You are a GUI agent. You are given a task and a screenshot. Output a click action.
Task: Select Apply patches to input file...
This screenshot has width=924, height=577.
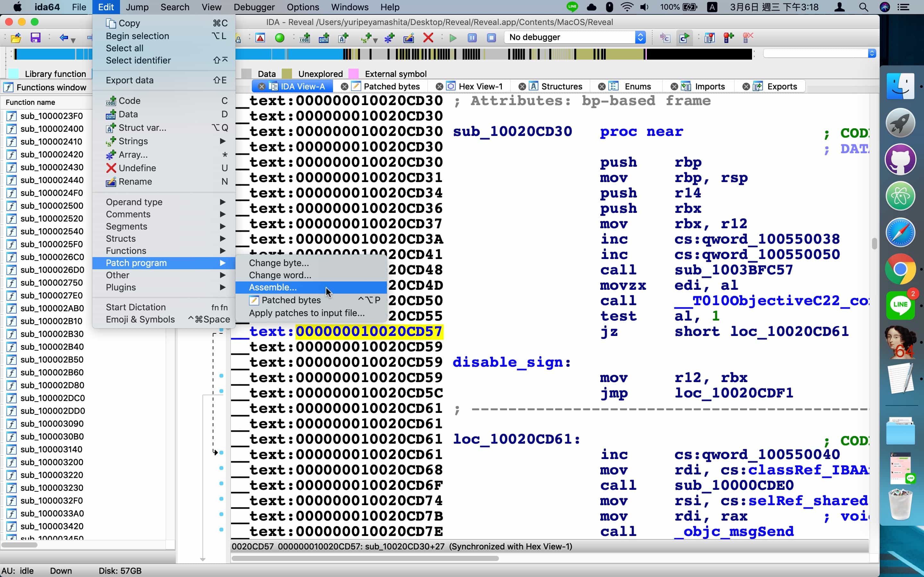(306, 313)
